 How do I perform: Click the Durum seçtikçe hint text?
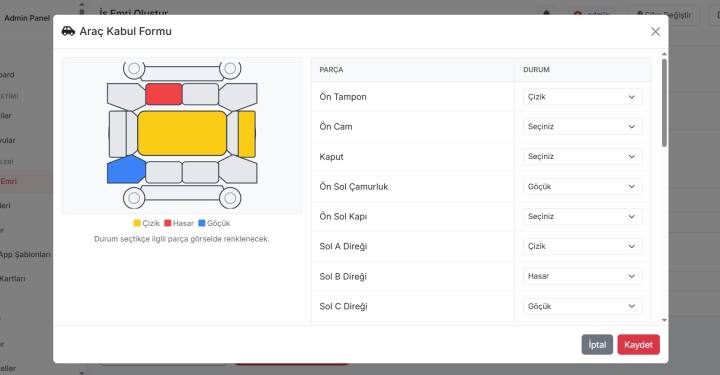pos(182,239)
